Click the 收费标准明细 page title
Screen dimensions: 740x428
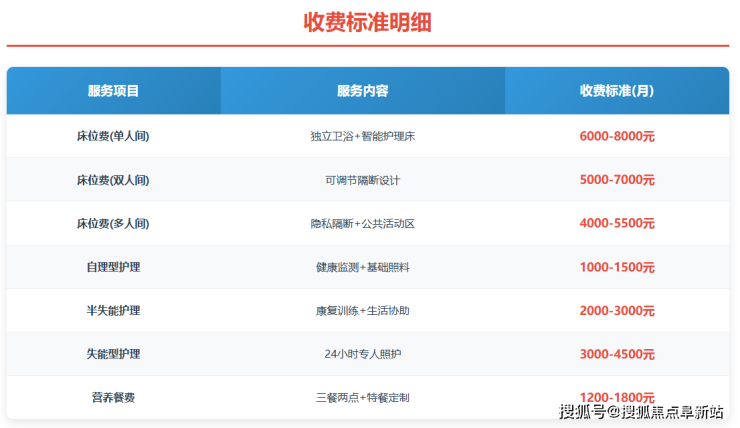pyautogui.click(x=367, y=22)
